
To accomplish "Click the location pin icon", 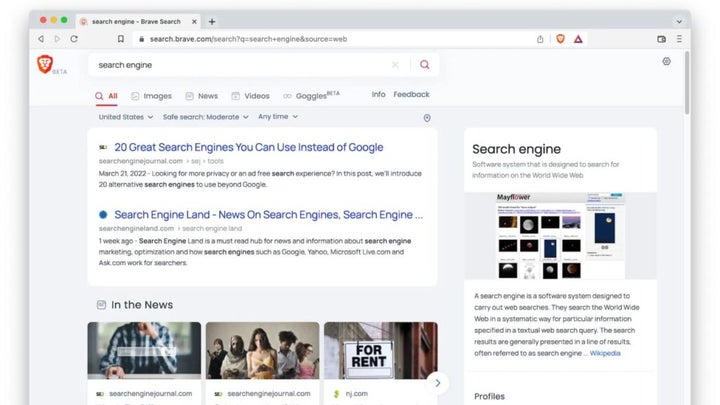I will (427, 118).
